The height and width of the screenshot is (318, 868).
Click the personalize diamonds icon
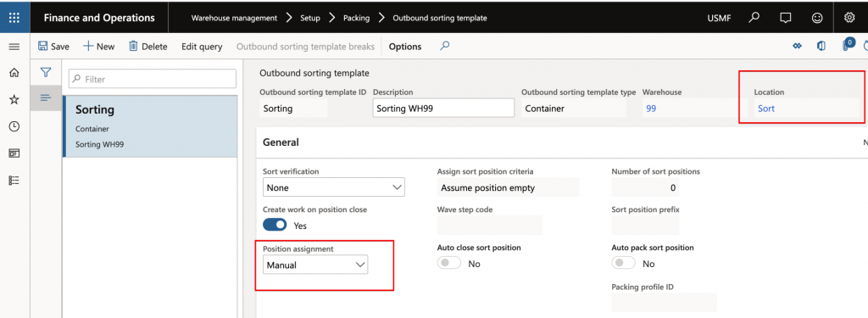[797, 47]
